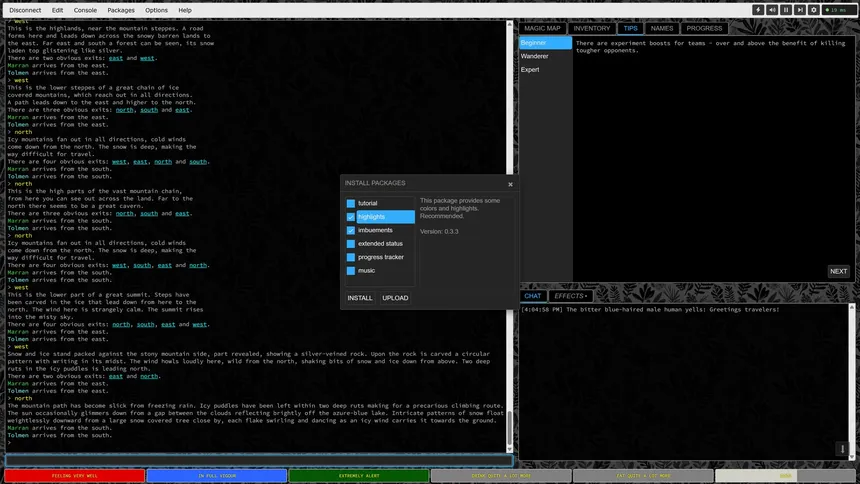Screen dimensions: 860x484
Task: Uncheck the highlights package checkbox
Action: click(x=350, y=217)
